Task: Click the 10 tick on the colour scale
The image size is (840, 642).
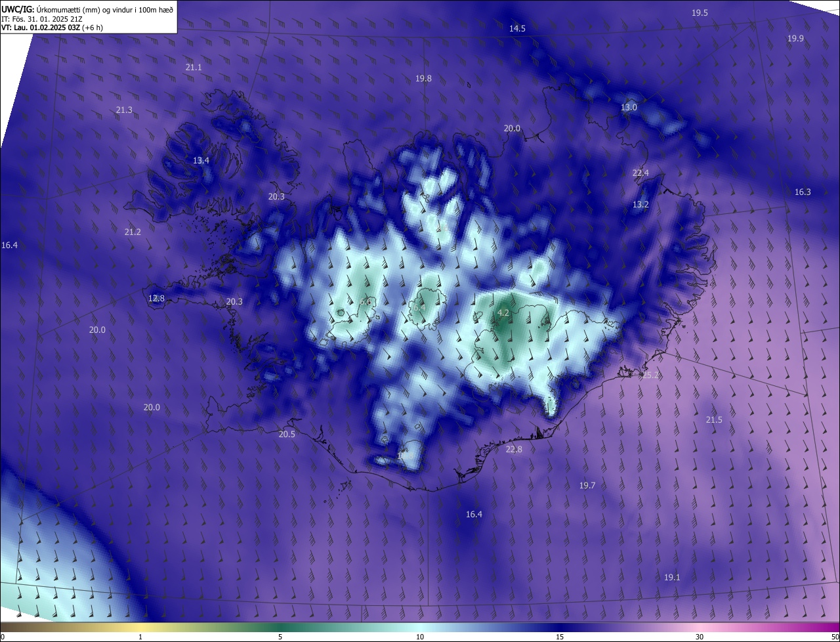Action: click(x=420, y=637)
